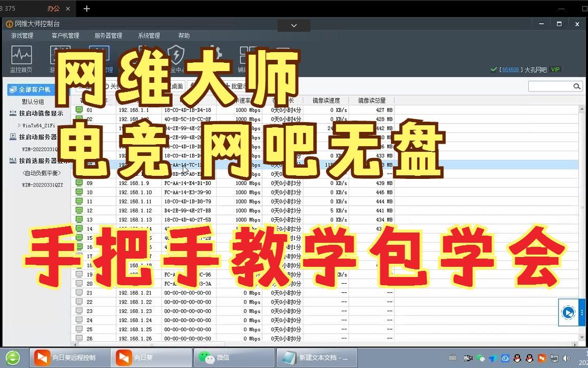
Task: Click the green monitor icon for client 01
Action: pos(79,110)
